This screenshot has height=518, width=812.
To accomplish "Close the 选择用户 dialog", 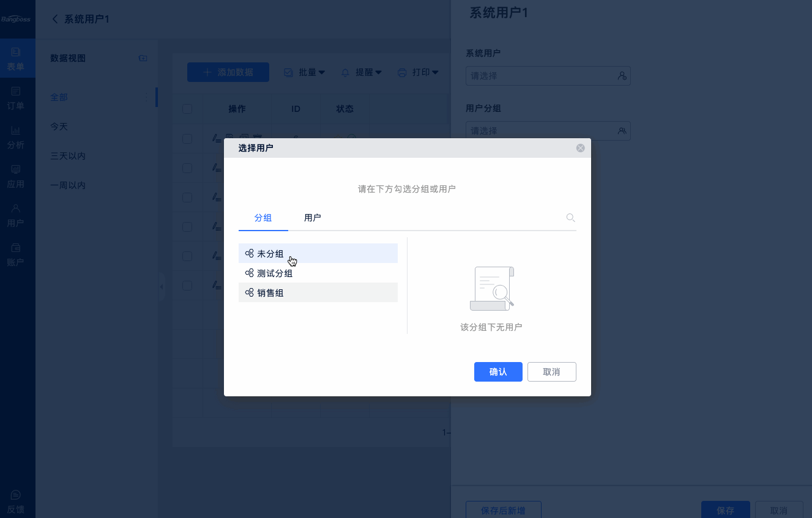I will [580, 148].
